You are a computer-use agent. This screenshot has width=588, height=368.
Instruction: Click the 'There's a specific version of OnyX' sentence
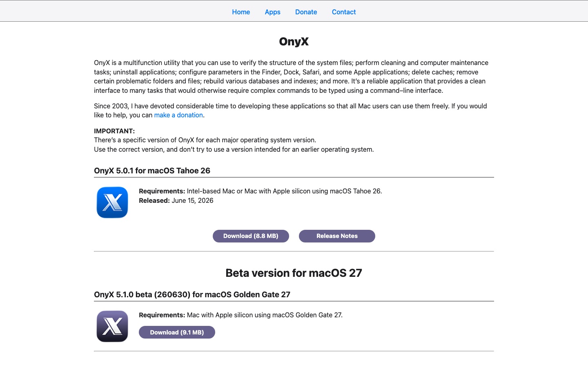pos(205,140)
